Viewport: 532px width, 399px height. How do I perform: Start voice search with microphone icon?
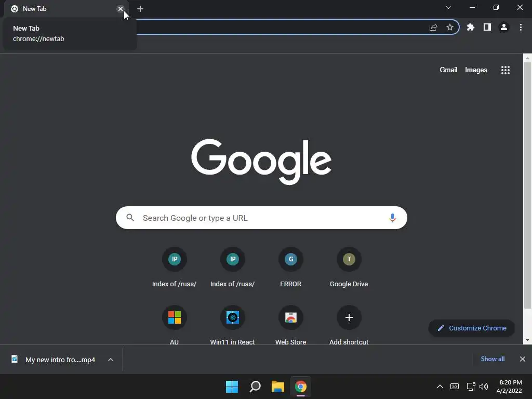pyautogui.click(x=392, y=218)
